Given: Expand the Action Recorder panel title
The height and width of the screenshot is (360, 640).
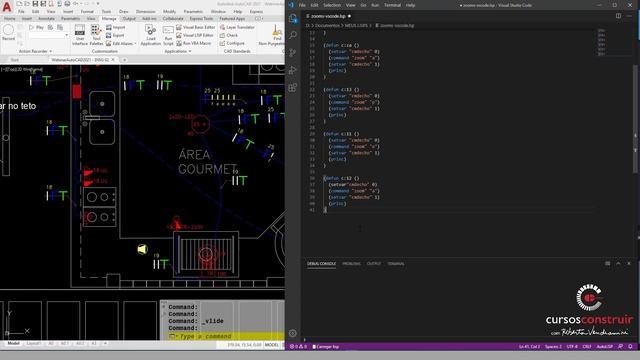Looking at the screenshot, I should 35,51.
